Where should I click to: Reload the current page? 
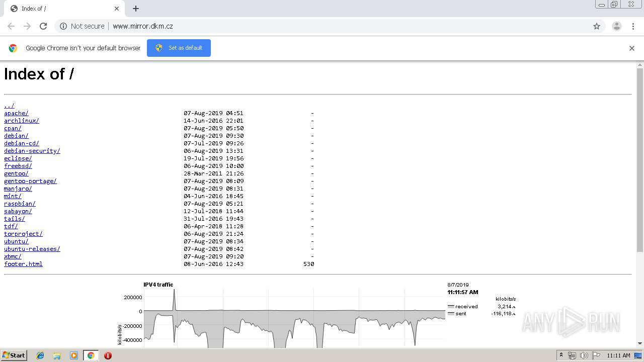click(x=43, y=26)
